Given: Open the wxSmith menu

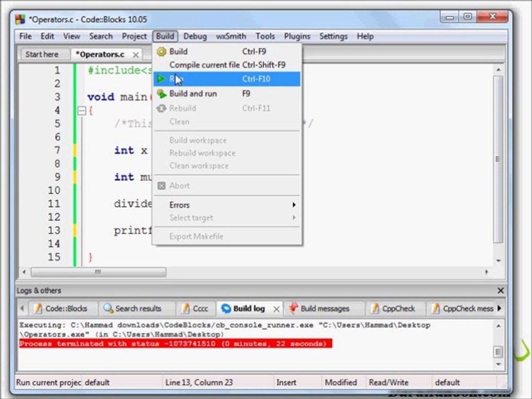Looking at the screenshot, I should pos(231,37).
